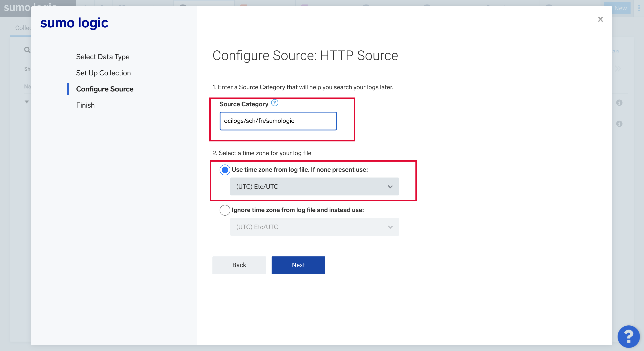The width and height of the screenshot is (644, 351).
Task: Open the first (UTC) Etc/UTC time zone dropdown
Action: 314,186
